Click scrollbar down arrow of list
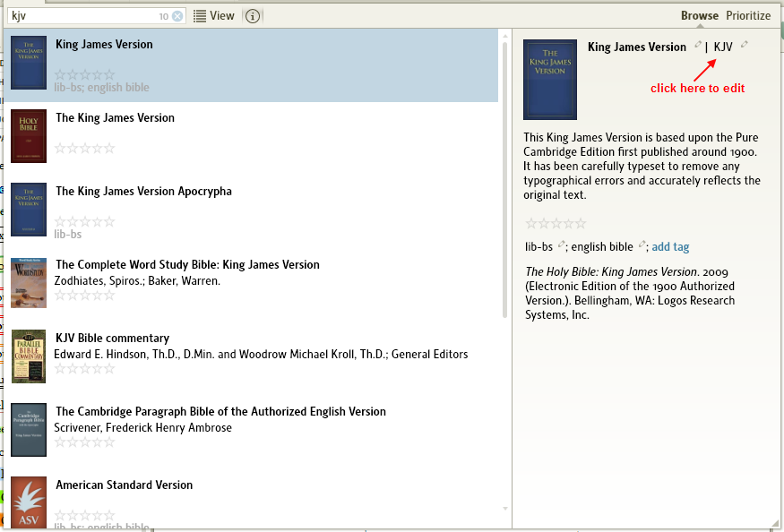Image resolution: width=784 pixels, height=532 pixels. pos(505,509)
